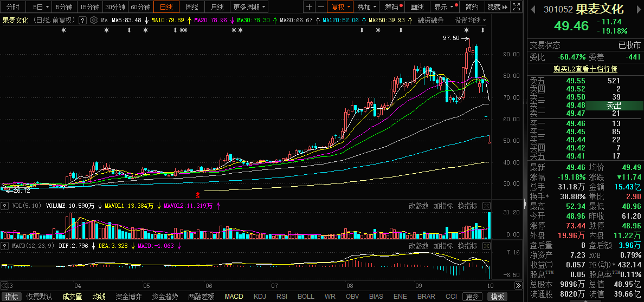Click 换指标 in VOL panel

pos(467,206)
